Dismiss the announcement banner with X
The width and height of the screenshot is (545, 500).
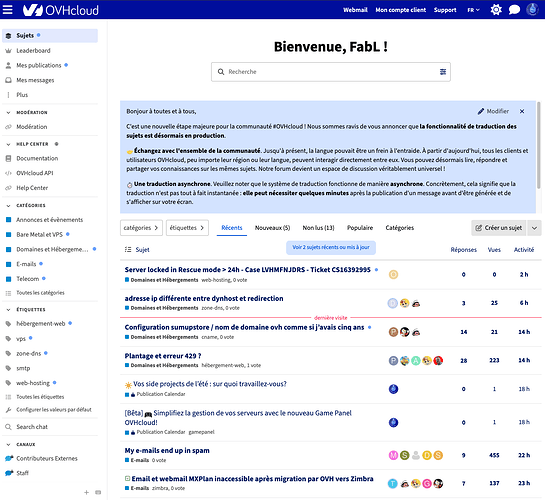click(x=522, y=111)
